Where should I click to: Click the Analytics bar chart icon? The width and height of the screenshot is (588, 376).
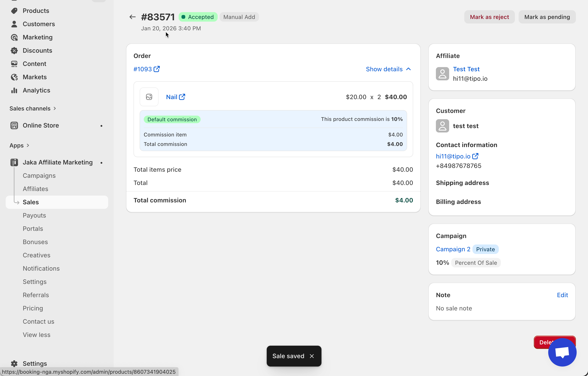pyautogui.click(x=14, y=90)
